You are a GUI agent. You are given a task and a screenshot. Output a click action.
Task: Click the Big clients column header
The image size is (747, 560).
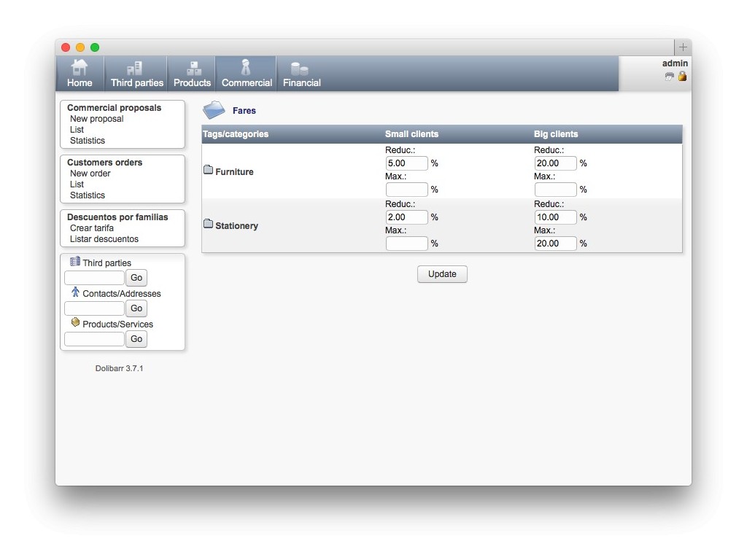(x=556, y=134)
